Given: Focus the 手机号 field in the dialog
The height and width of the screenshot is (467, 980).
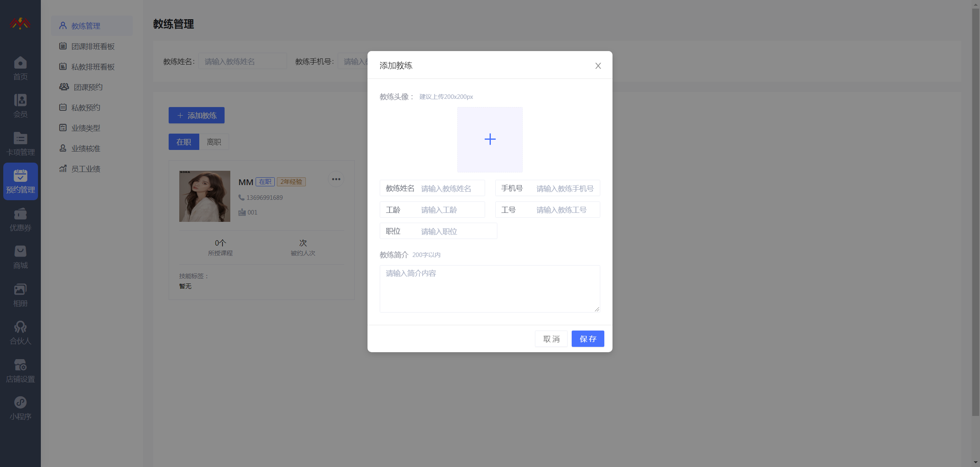Looking at the screenshot, I should 548,188.
